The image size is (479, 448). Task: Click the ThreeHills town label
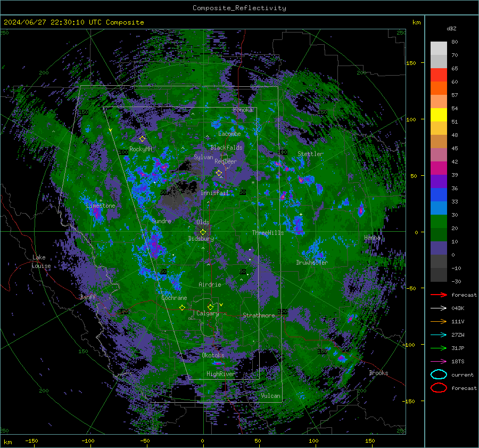(268, 233)
